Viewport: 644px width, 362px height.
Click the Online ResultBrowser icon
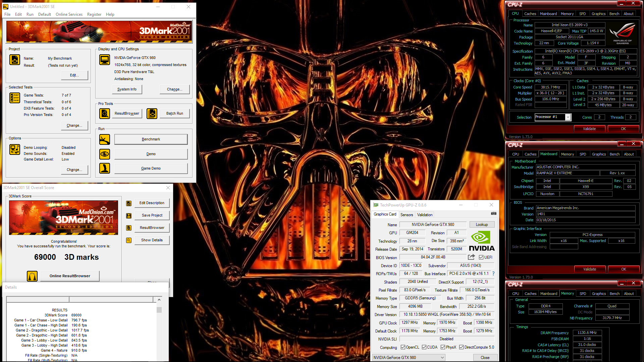tap(32, 276)
